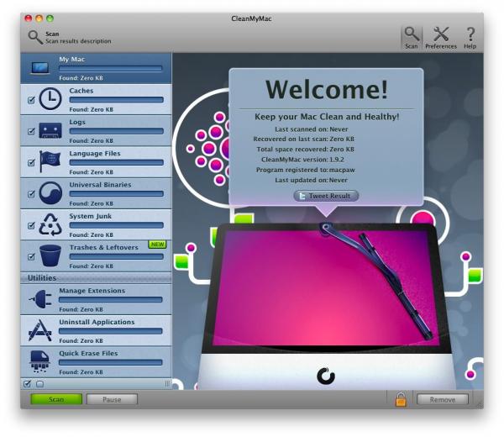Open the System Junk section
The height and width of the screenshot is (437, 504).
click(96, 225)
